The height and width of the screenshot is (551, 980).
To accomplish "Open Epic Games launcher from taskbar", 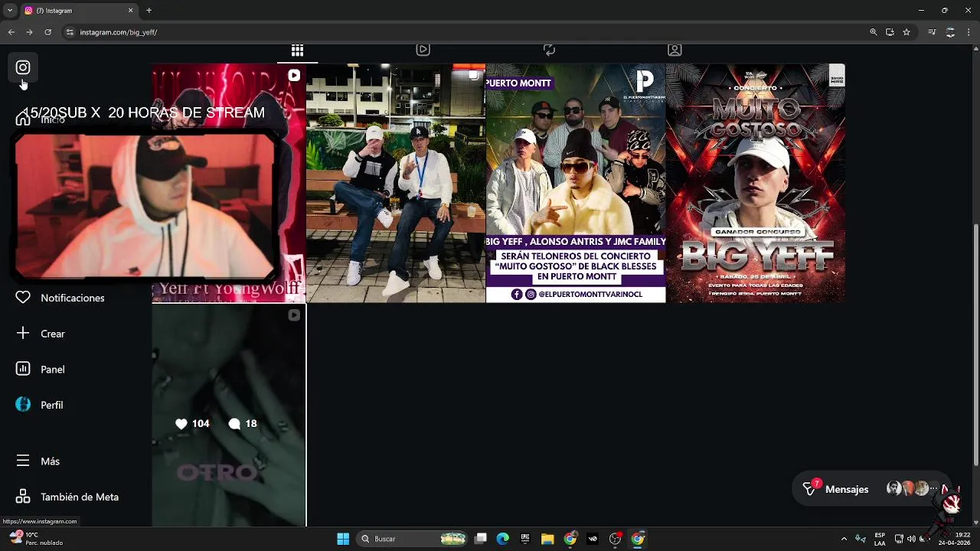I will pyautogui.click(x=525, y=539).
